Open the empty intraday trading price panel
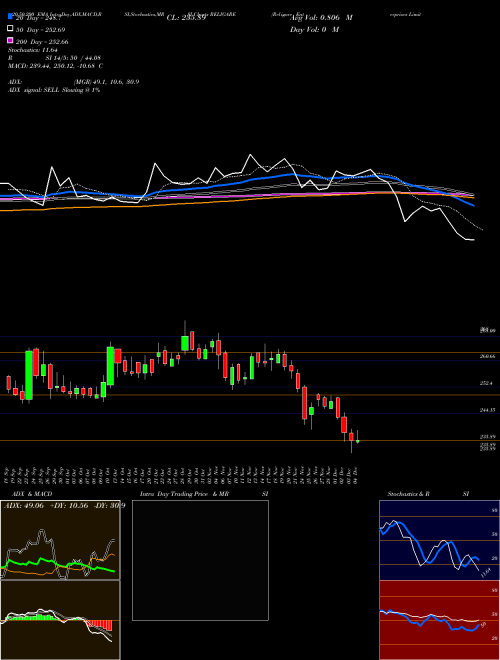Image resolution: width=500 pixels, height=660 pixels. click(x=200, y=560)
